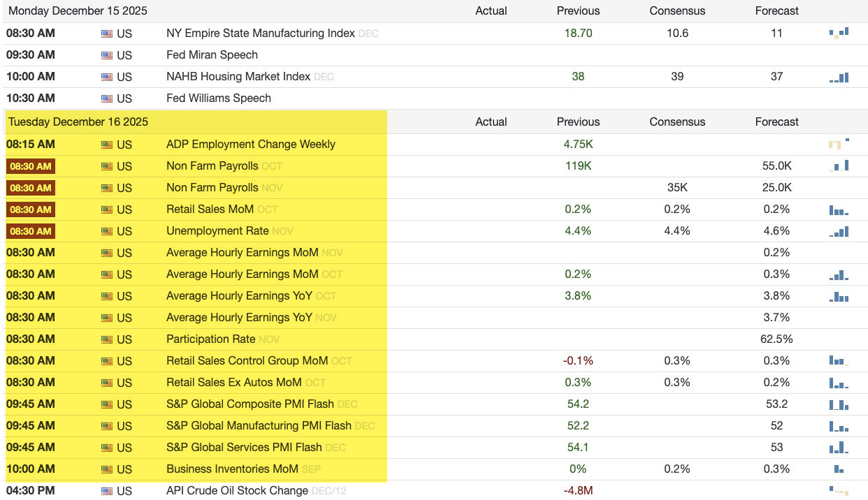Viewport: 868px width, 500px height.
Task: Open mini chart for Average Hourly Earnings MoM OCT
Action: pos(839,274)
